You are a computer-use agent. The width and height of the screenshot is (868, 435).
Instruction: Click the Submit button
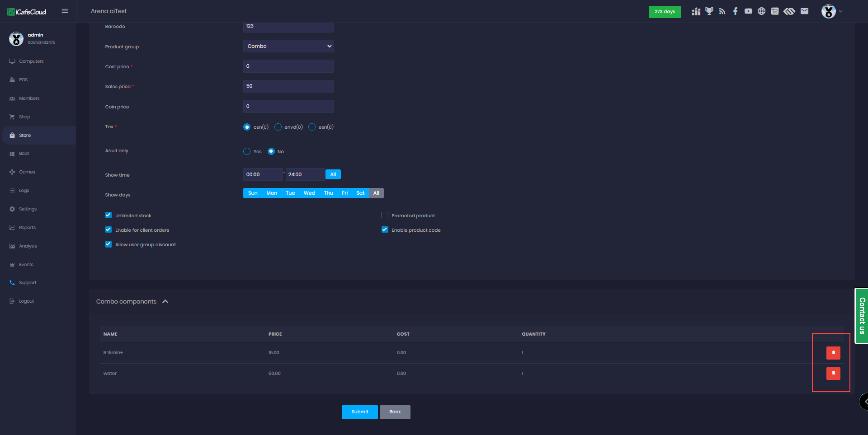pyautogui.click(x=359, y=412)
